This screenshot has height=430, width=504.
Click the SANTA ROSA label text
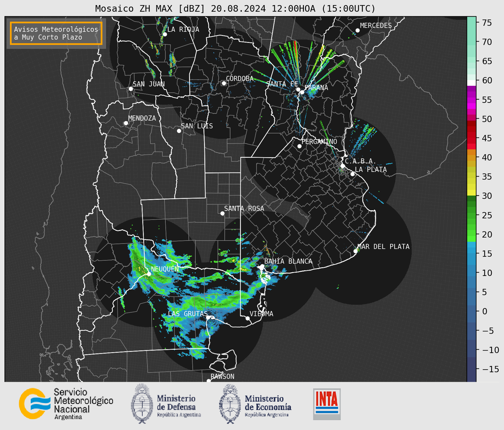pos(244,208)
